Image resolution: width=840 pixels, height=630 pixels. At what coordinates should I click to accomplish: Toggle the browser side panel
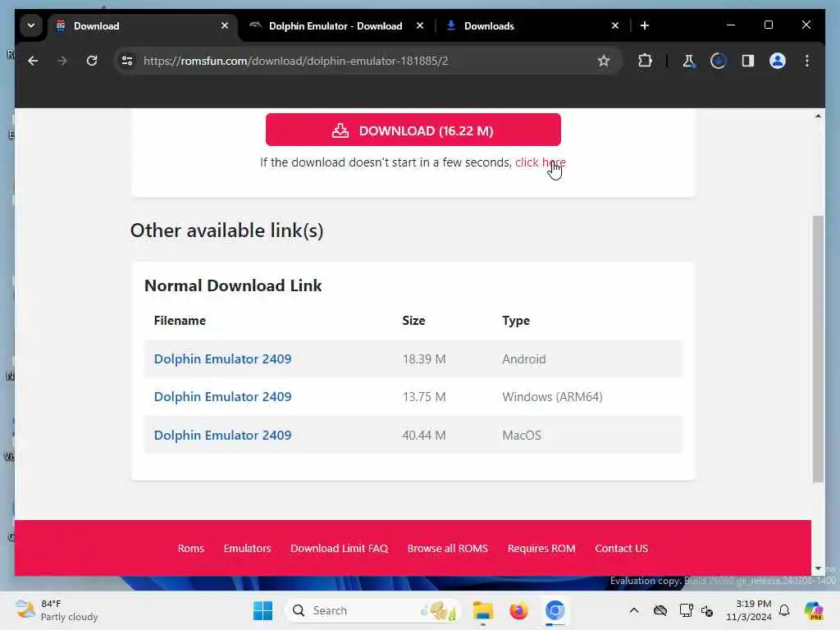pos(748,61)
